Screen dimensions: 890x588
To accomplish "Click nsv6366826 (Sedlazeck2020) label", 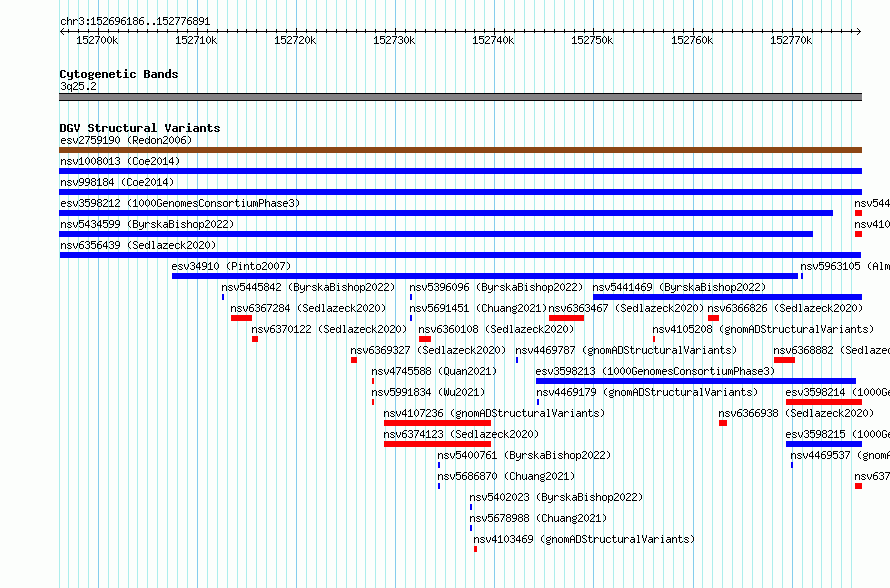I will pyautogui.click(x=786, y=308).
